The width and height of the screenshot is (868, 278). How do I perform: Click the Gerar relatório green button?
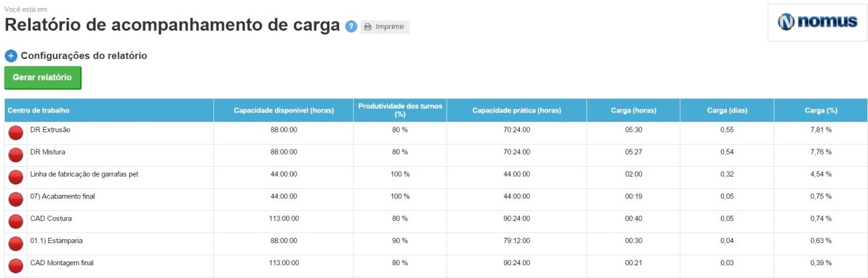click(x=42, y=78)
